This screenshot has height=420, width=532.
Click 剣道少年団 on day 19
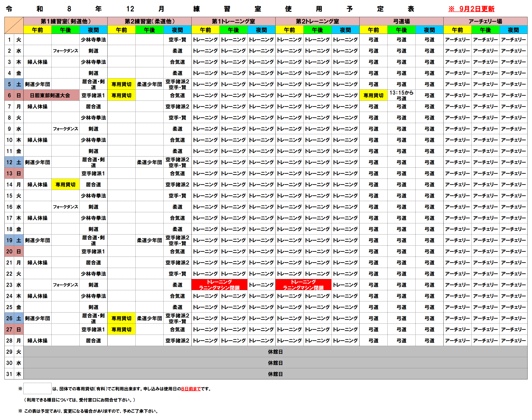point(37,240)
